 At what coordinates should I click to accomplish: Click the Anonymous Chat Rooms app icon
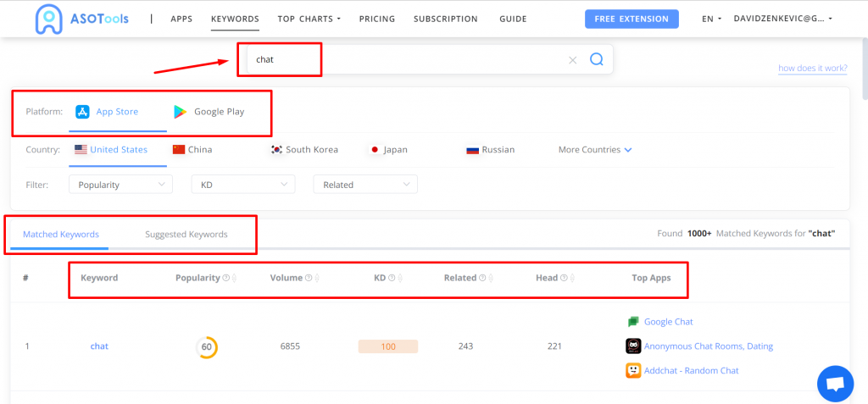pos(632,346)
